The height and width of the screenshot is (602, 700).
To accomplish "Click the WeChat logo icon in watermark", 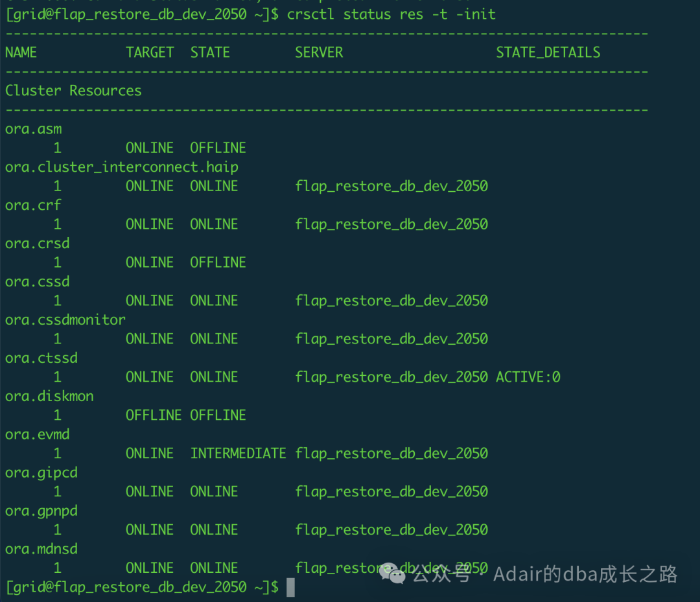I will [x=393, y=573].
